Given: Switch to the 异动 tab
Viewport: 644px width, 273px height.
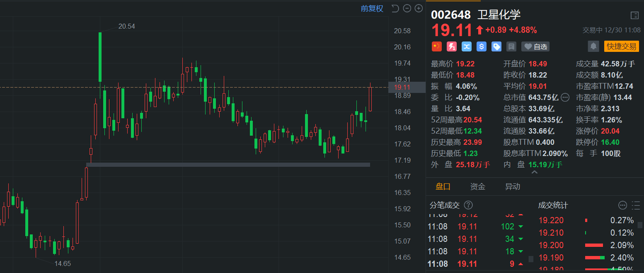Looking at the screenshot, I should pos(512,187).
